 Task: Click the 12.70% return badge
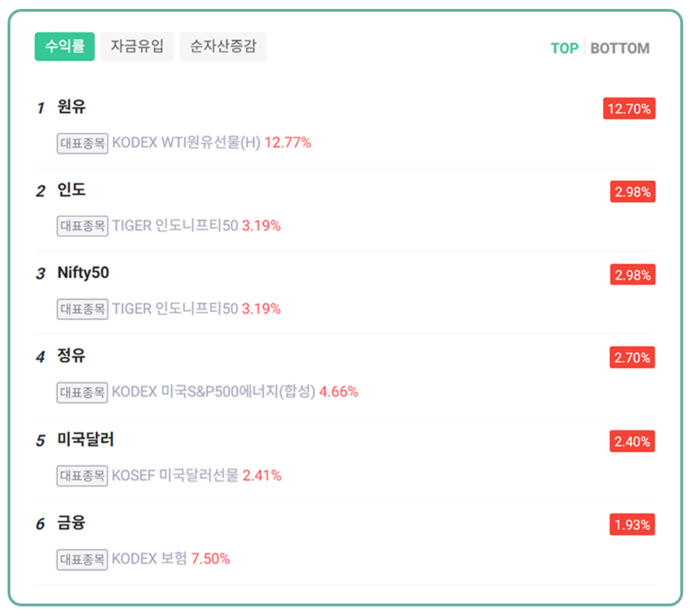pyautogui.click(x=629, y=109)
